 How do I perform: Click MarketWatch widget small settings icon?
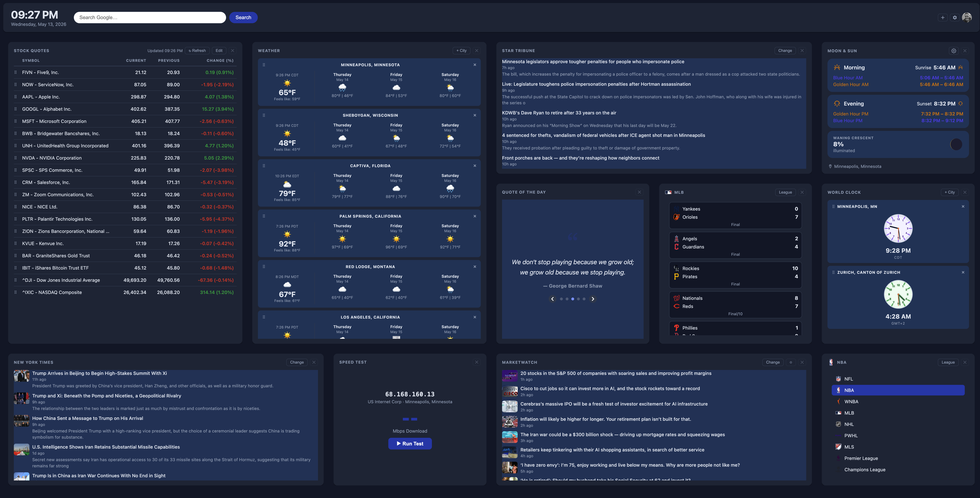point(791,362)
